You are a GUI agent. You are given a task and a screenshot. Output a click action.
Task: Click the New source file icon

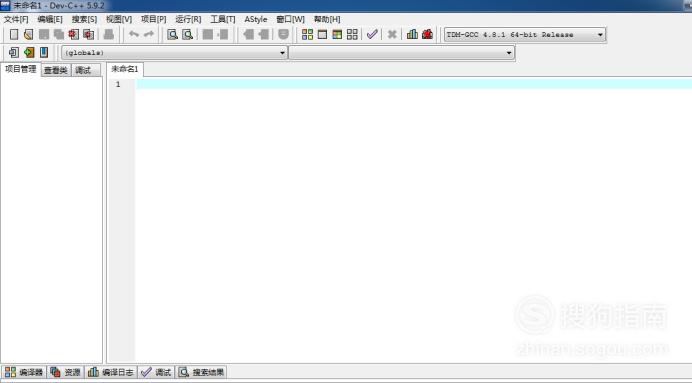(14, 34)
